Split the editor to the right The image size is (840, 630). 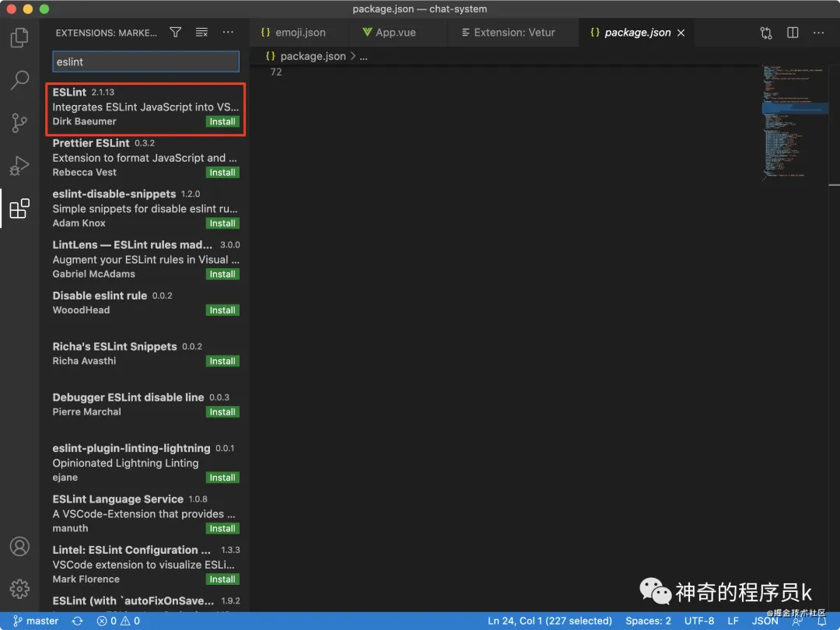tap(793, 33)
